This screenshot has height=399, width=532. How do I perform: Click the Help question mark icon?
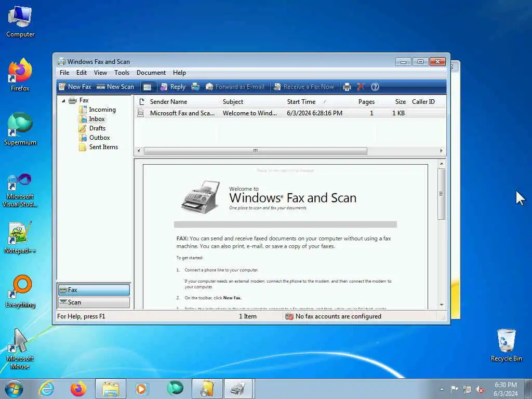pyautogui.click(x=375, y=87)
